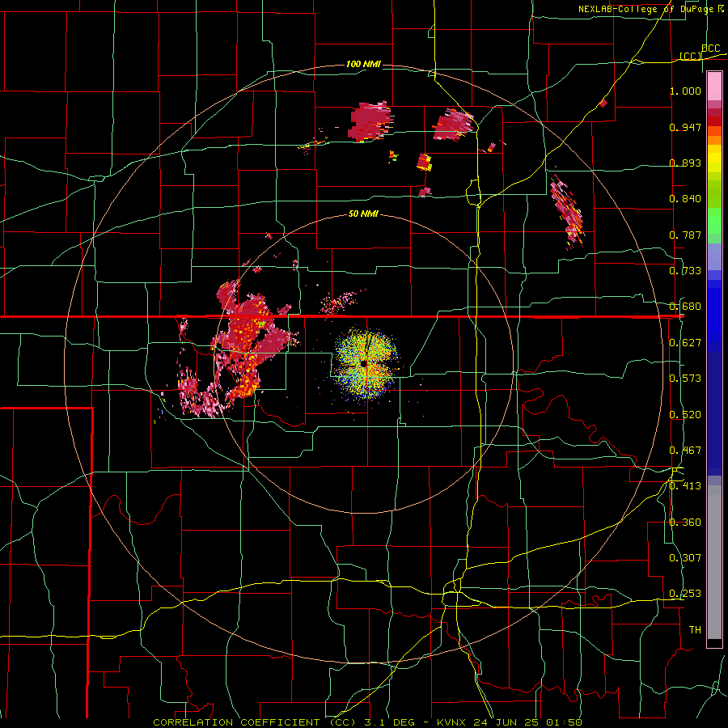Select the 0.680 scale value
The height and width of the screenshot is (728, 728).
pos(685,307)
